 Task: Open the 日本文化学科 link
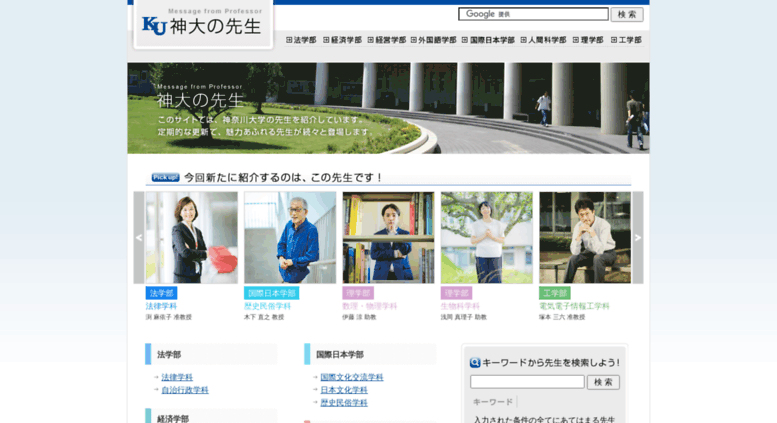(344, 390)
